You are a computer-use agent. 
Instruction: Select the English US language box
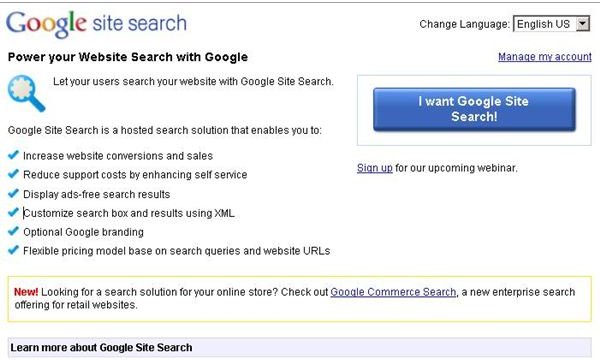pos(551,24)
